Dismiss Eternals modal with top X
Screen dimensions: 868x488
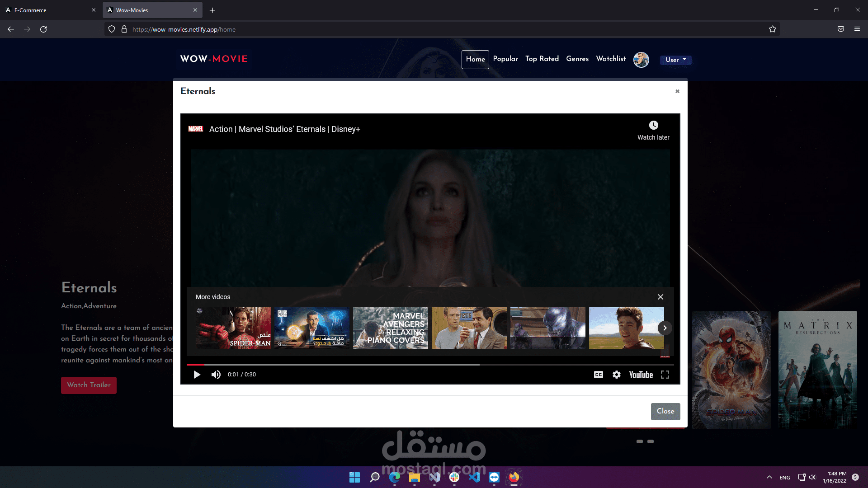tap(677, 91)
